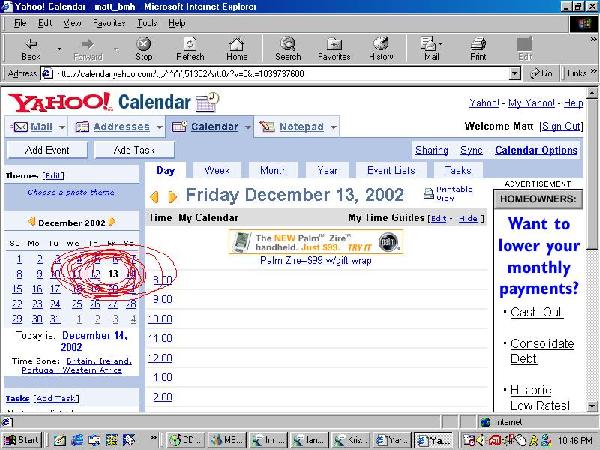Click My Yahoo! link at top

(531, 103)
